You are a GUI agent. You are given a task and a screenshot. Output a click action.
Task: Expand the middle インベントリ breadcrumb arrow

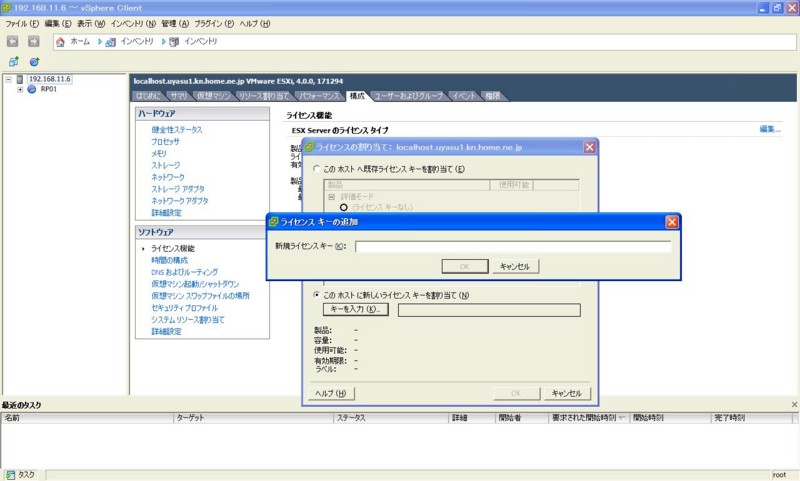tap(164, 42)
